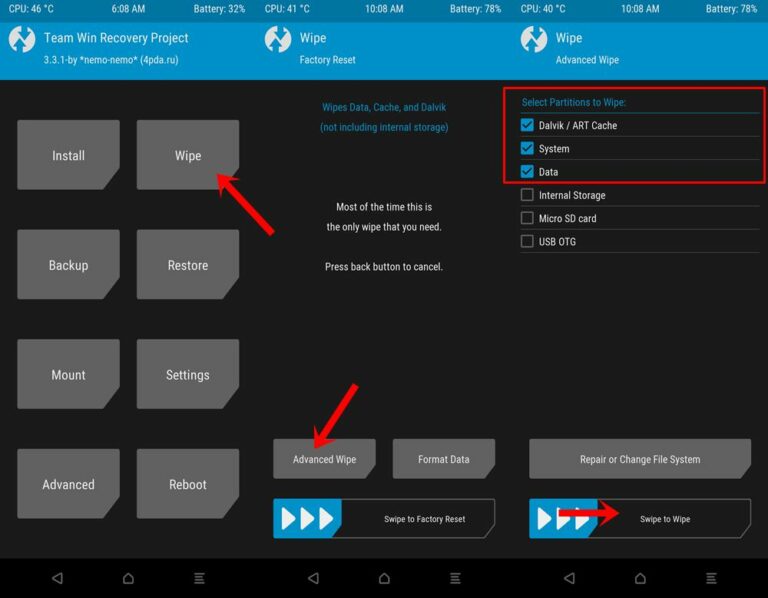
Task: Tap the 'Battery: 32%' status on main screen
Action: pos(219,9)
